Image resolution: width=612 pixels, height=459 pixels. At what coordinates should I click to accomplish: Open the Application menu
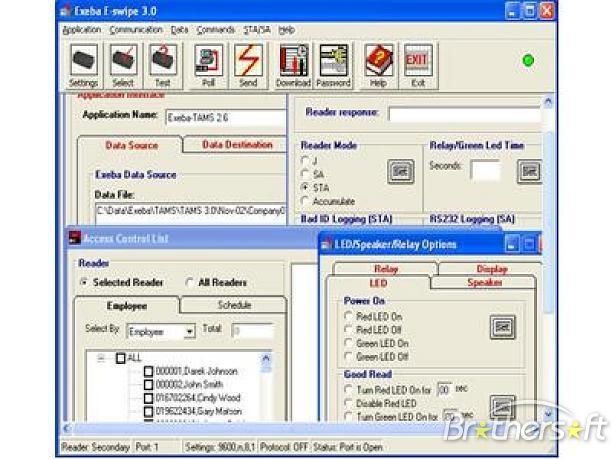tap(82, 30)
